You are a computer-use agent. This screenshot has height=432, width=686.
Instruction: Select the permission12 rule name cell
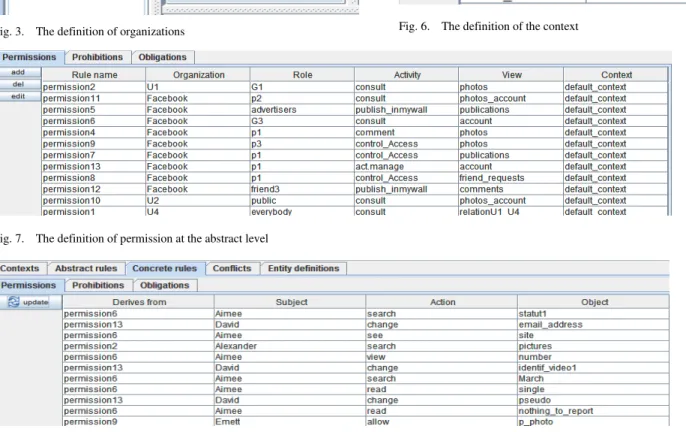tap(94, 190)
